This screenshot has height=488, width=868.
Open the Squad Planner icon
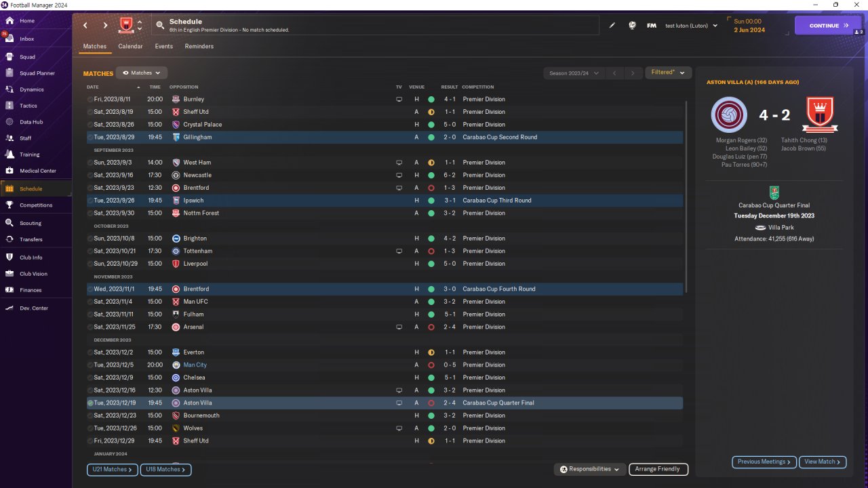point(9,73)
